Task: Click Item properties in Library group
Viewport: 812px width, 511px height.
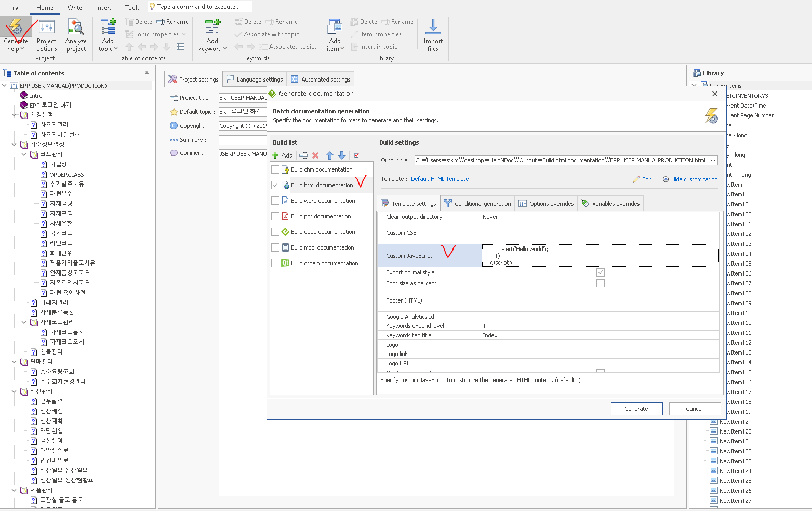Action: 376,34
